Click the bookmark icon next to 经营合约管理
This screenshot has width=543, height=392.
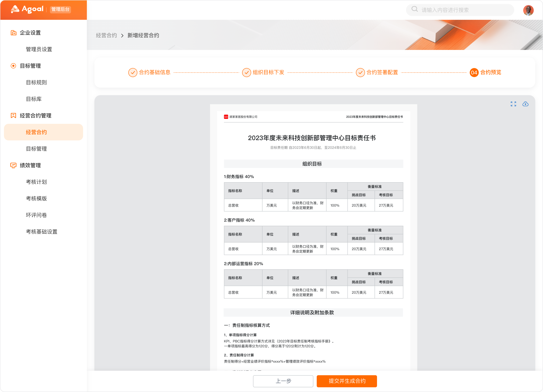tap(13, 115)
